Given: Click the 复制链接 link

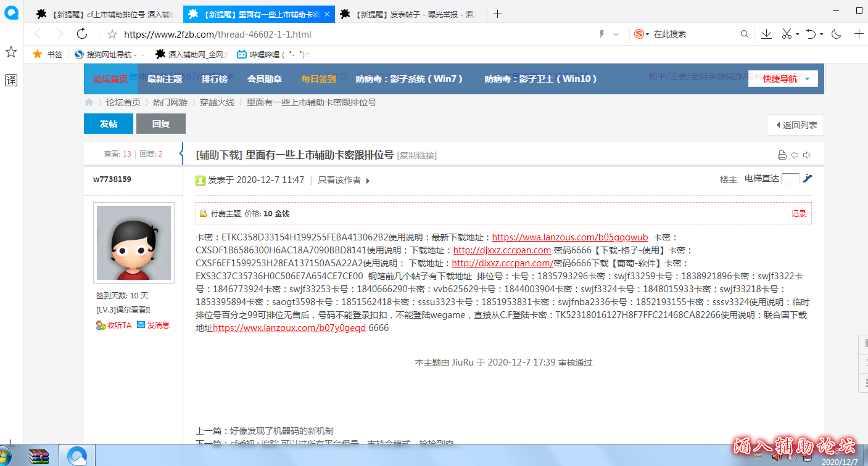Looking at the screenshot, I should point(417,155).
